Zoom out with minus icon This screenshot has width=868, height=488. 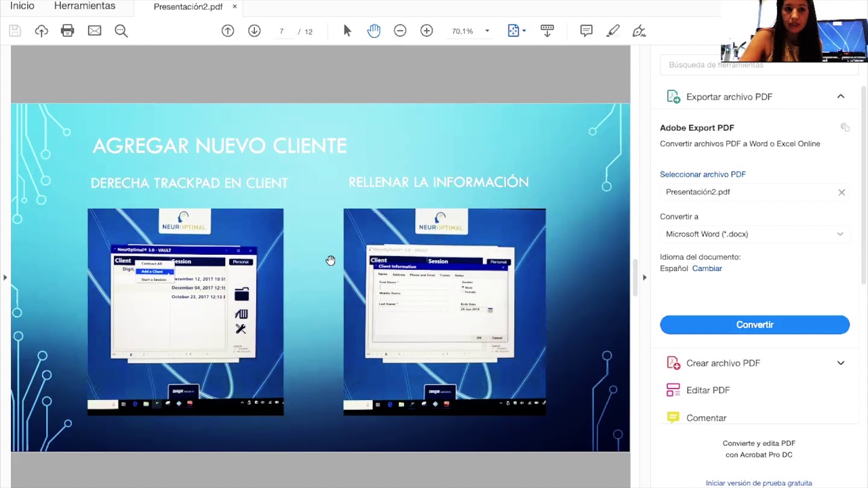point(400,30)
